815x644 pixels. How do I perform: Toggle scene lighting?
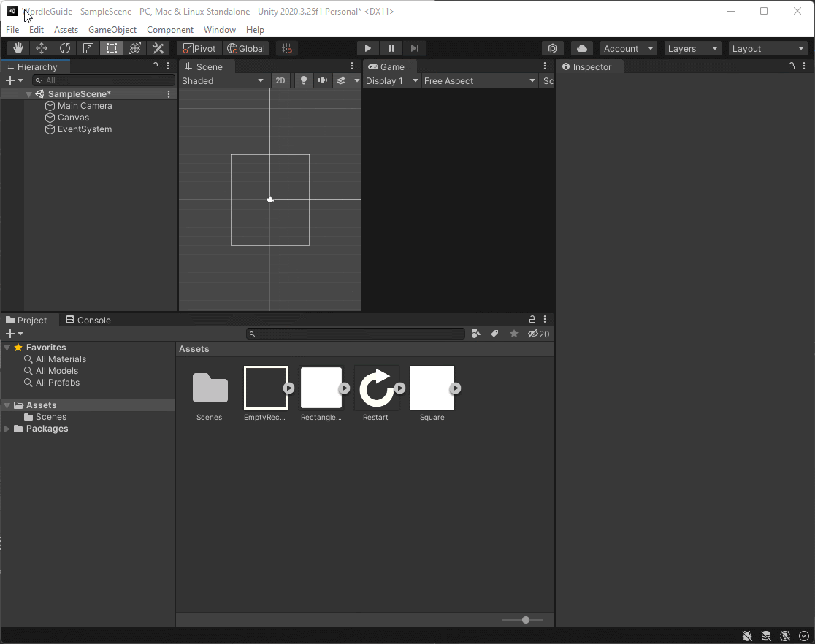click(304, 80)
